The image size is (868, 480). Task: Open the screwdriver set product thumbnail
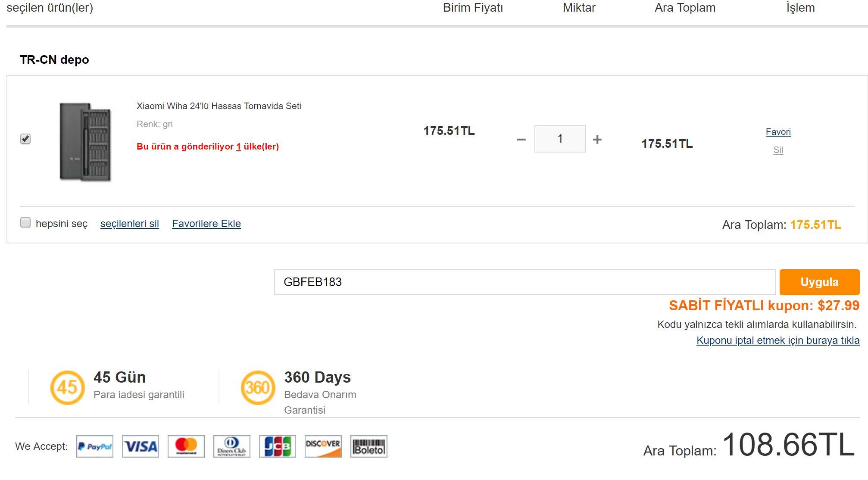tap(85, 142)
